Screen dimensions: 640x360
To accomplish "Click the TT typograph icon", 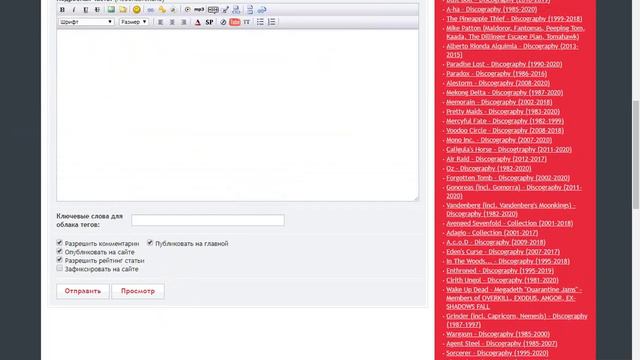I will (x=247, y=22).
